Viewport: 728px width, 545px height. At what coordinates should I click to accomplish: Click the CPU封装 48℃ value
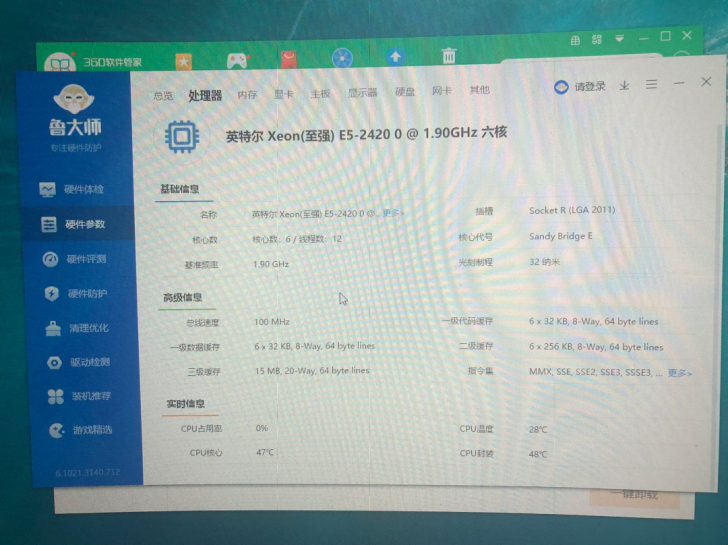point(538,454)
